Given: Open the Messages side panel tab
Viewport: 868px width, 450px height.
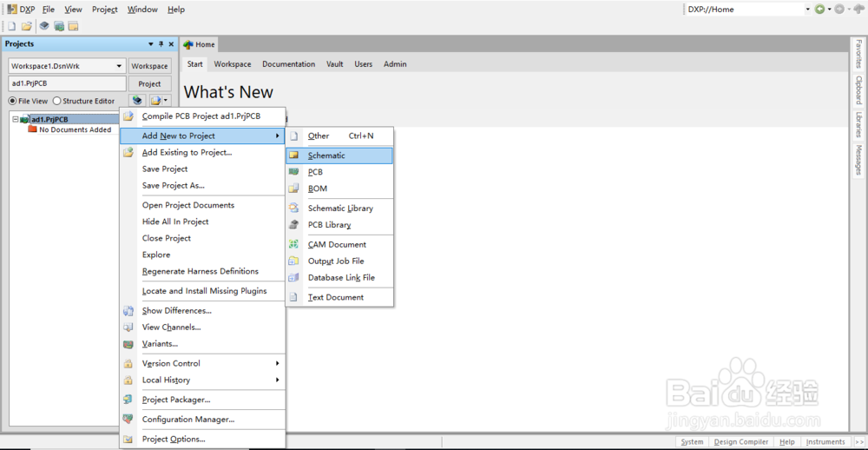Looking at the screenshot, I should click(858, 160).
